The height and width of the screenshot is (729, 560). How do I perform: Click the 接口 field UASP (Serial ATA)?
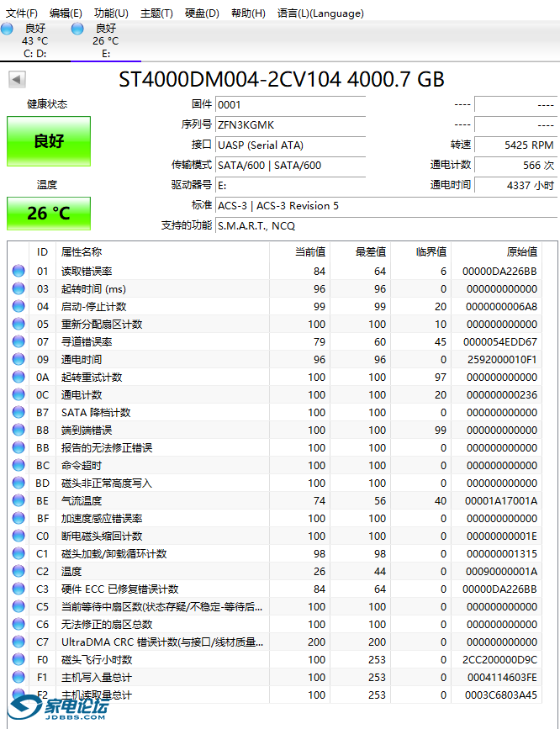point(291,145)
